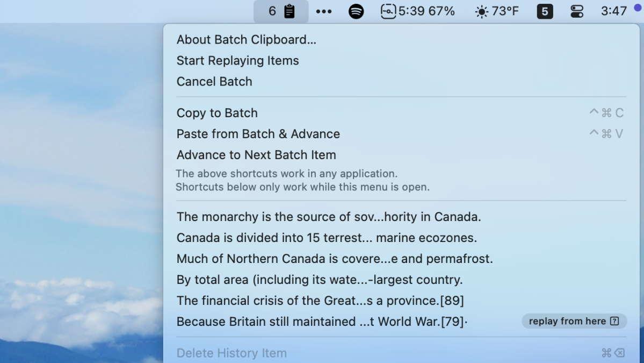Screen dimensions: 644x363
Task: Open the Spotify menu bar icon
Action: 356,11
